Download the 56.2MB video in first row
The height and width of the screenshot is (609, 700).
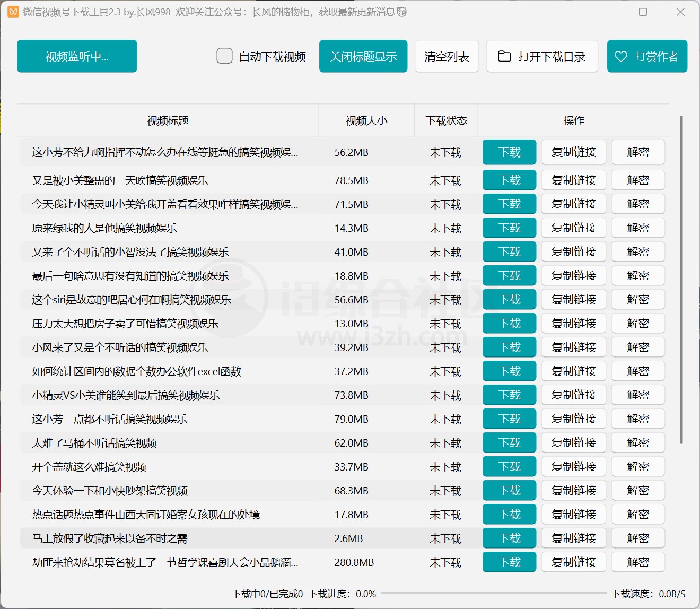click(x=509, y=152)
